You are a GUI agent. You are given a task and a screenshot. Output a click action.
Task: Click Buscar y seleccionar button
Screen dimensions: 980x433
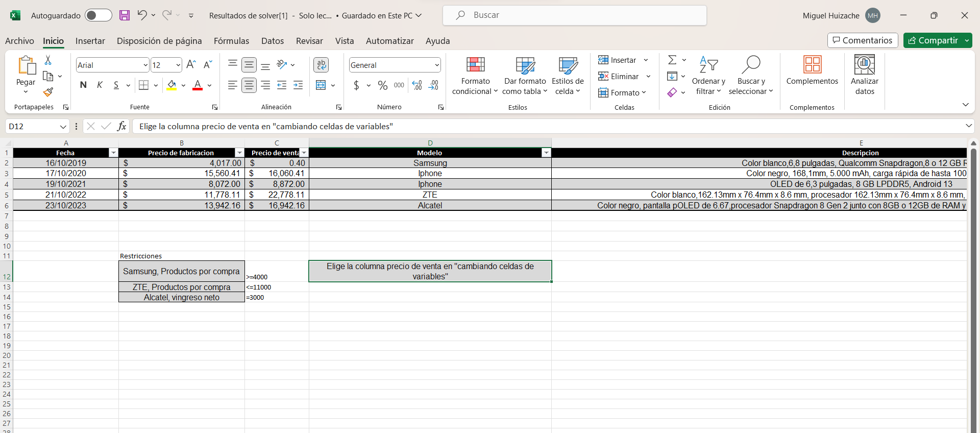[x=751, y=76]
